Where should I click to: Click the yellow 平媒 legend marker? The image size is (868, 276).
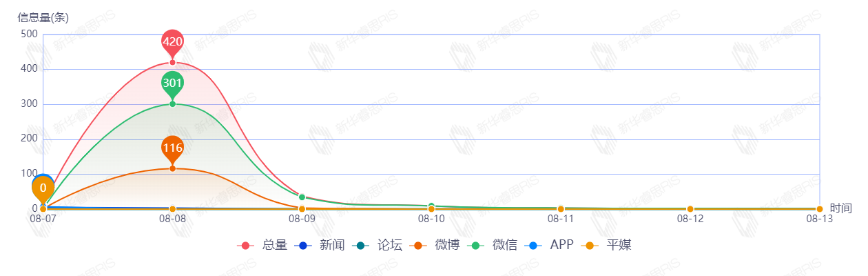tap(590, 246)
